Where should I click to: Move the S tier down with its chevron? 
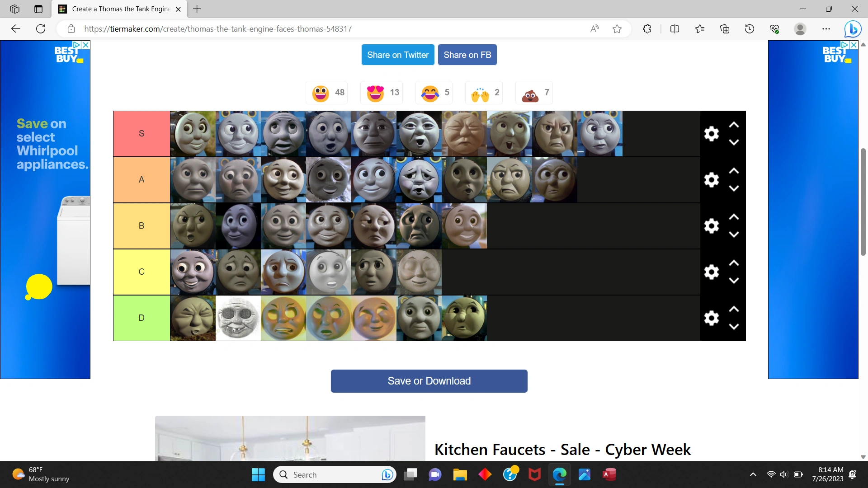pos(734,142)
